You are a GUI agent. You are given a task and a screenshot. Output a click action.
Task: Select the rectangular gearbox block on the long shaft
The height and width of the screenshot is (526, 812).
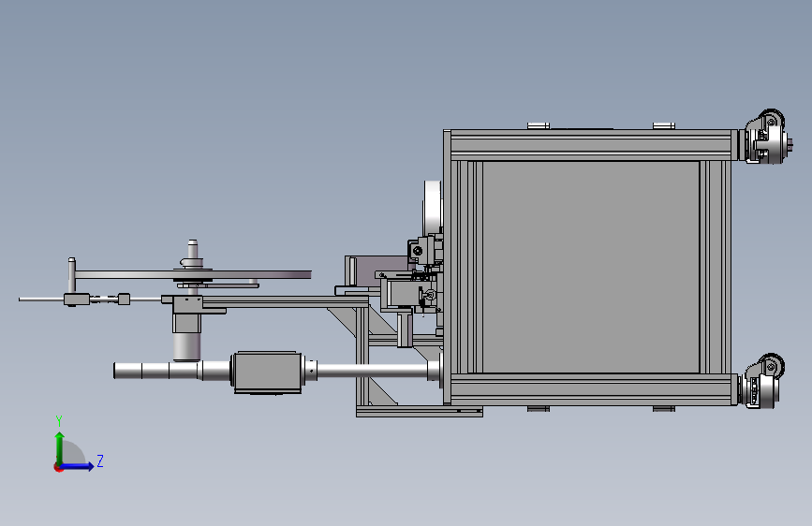pos(267,372)
